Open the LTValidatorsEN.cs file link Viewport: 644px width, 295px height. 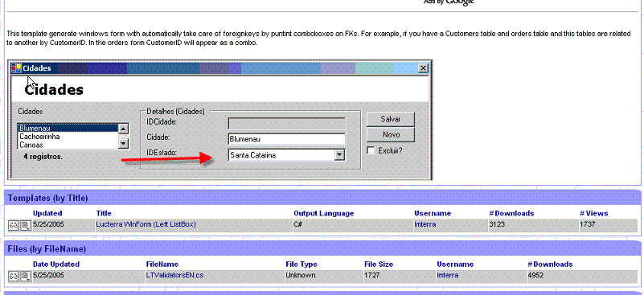174,275
